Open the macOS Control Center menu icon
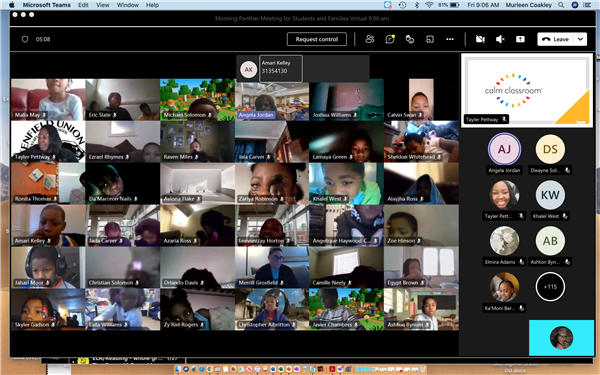Image resolution: width=600 pixels, height=375 pixels. pos(587,5)
